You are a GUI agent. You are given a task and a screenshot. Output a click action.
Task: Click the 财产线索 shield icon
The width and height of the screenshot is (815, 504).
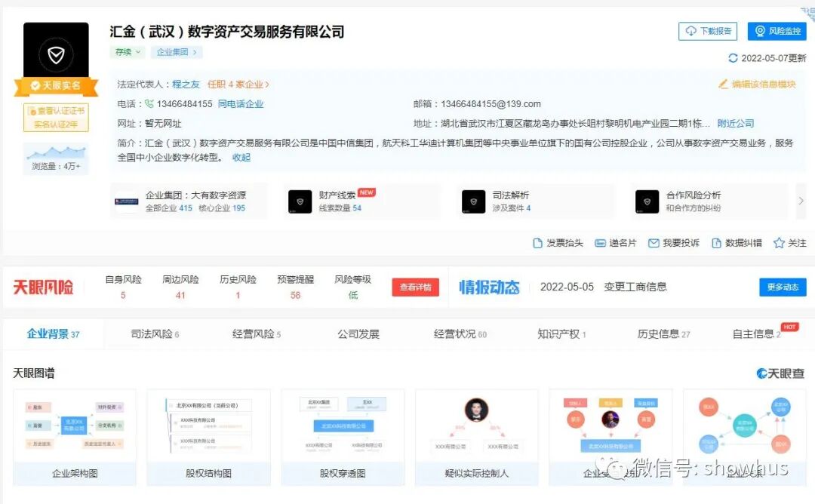[x=300, y=201]
